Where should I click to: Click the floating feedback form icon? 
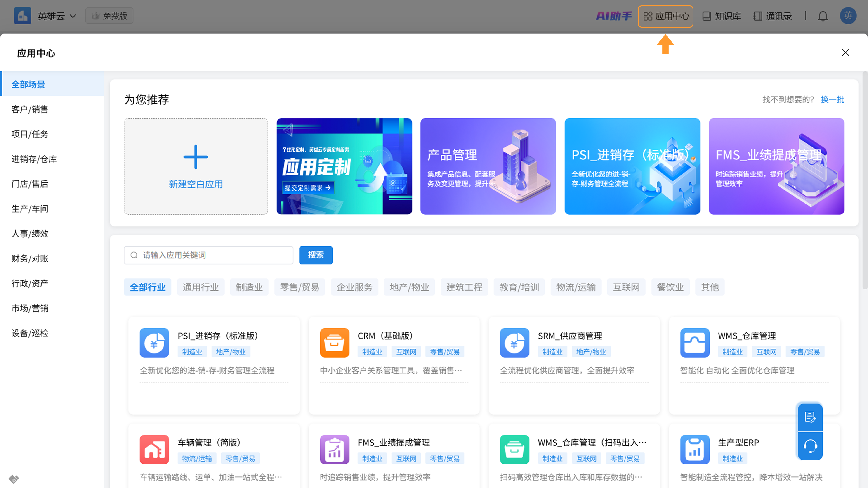[x=810, y=417]
